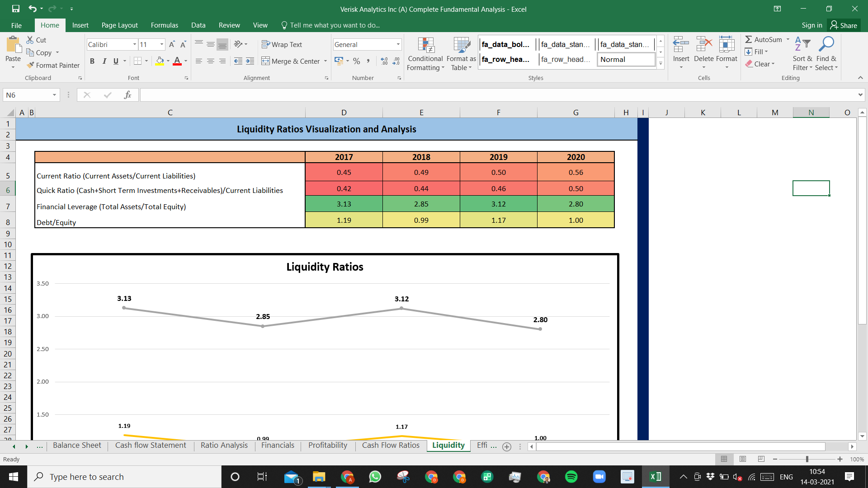Apply the fa_data_bol... cell style
Viewport: 868px width, 488px height.
click(506, 44)
